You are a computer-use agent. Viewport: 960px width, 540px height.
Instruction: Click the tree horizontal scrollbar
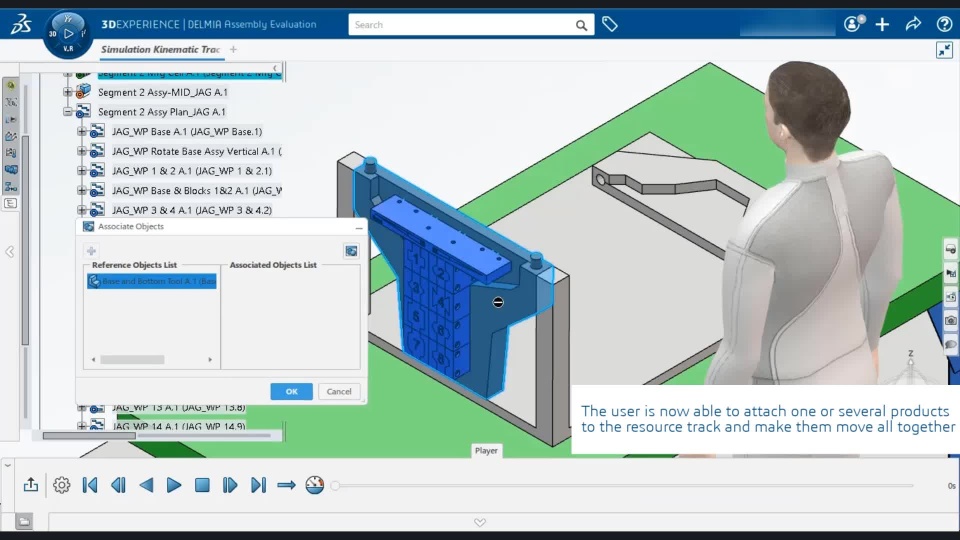pos(89,435)
